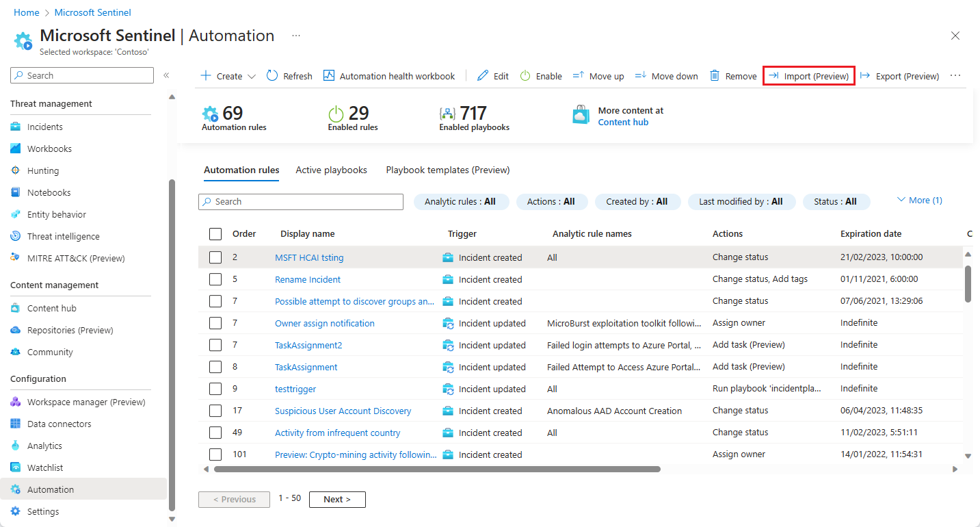Screen dimensions: 980x527
Task: Click the Edit pencil icon
Action: pos(483,76)
